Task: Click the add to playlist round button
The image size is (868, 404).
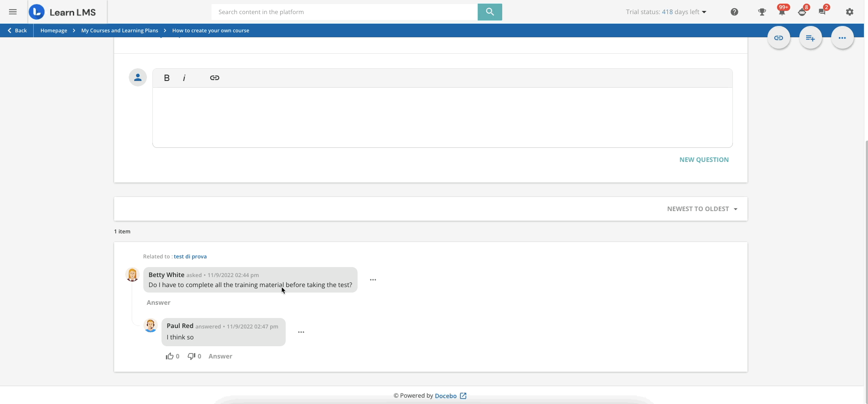Action: [810, 38]
